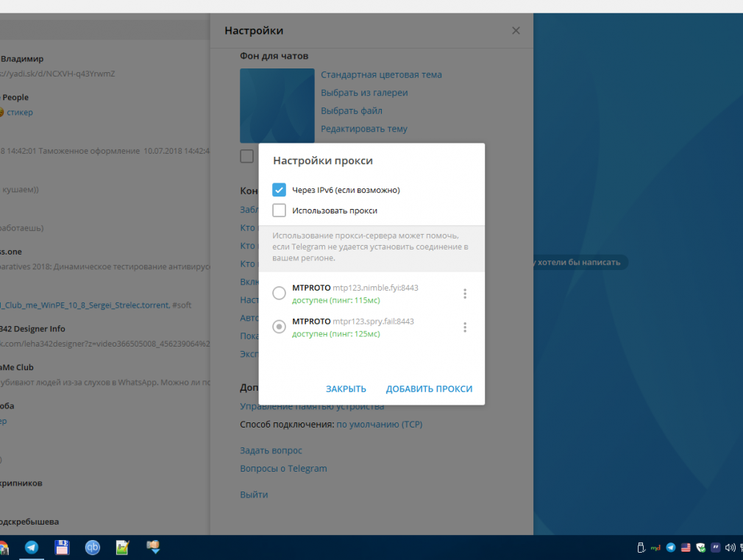
Task: Click the 'хотели бы написать' message bubble
Action: [x=581, y=262]
